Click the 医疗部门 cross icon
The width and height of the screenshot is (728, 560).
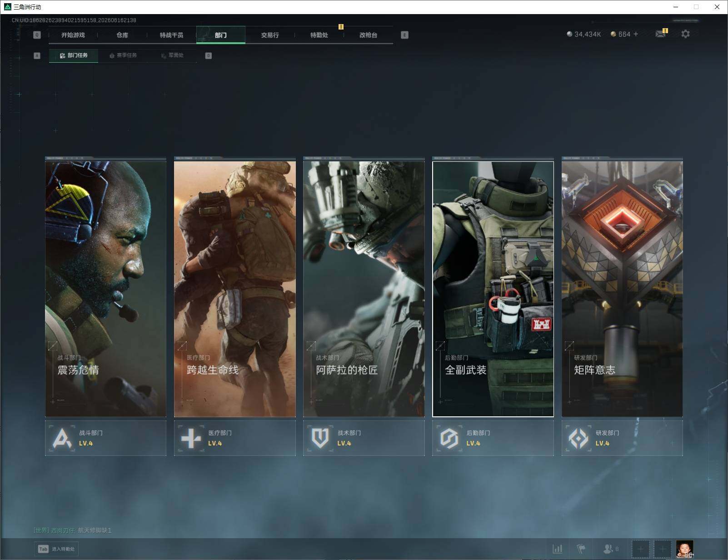pyautogui.click(x=191, y=439)
